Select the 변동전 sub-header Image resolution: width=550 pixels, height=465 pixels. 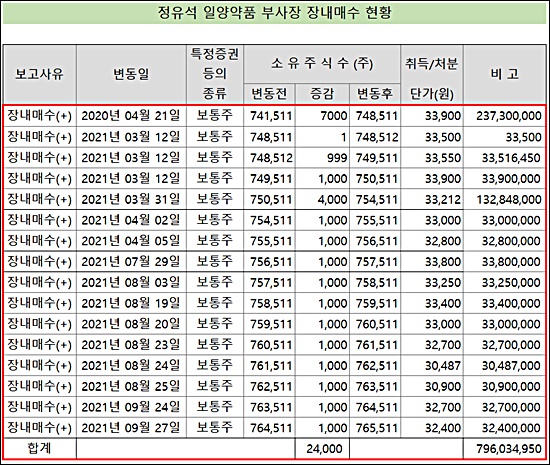[269, 94]
